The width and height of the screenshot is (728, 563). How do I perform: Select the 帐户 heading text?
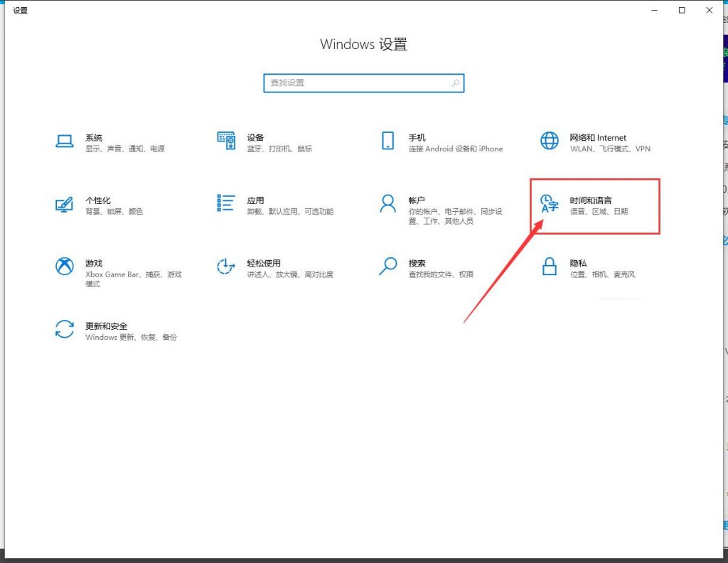tap(417, 200)
